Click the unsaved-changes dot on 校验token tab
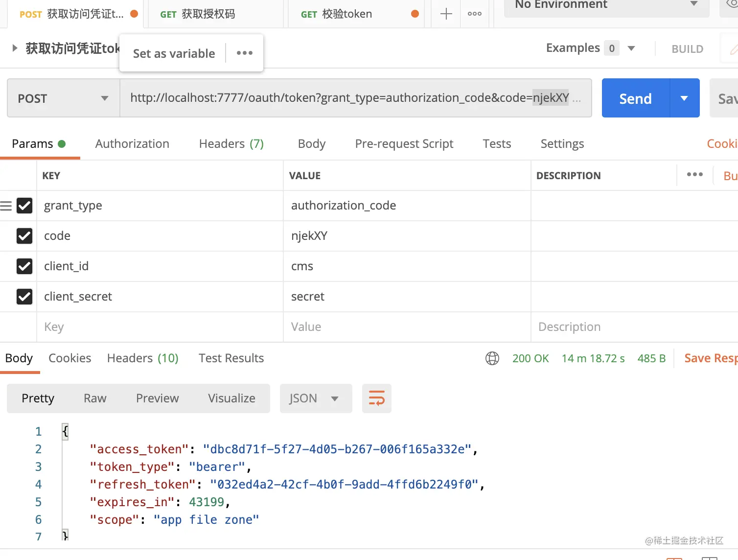 click(415, 14)
